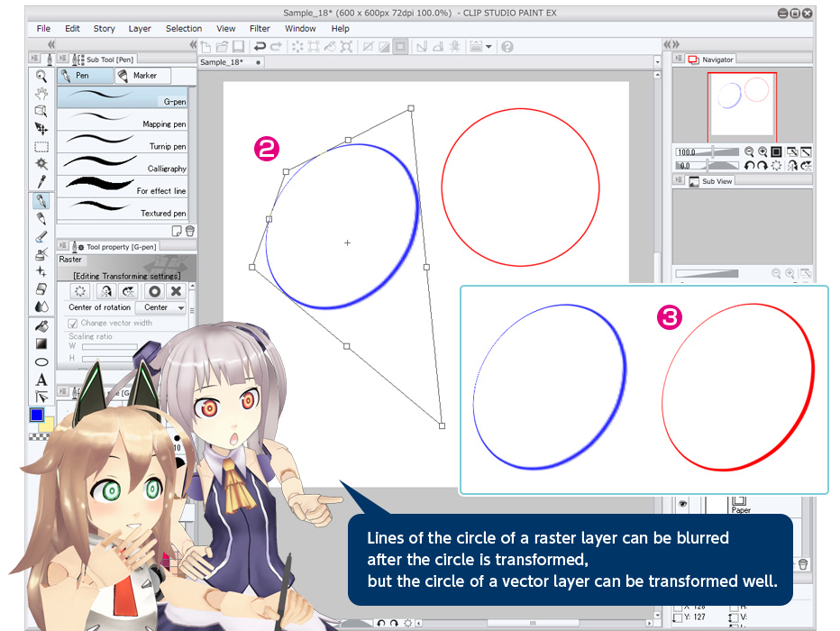Open the Tool property panel menu

pyautogui.click(x=62, y=245)
